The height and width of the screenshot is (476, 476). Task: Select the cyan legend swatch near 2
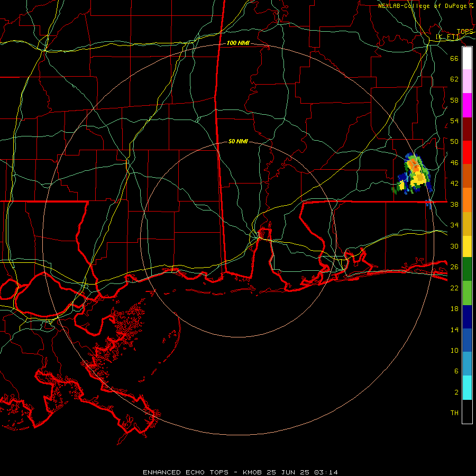pos(467,388)
